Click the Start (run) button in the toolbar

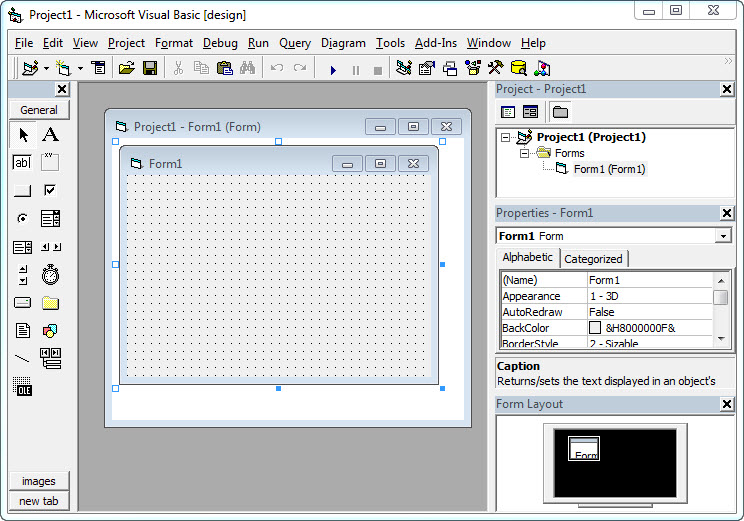(333, 69)
